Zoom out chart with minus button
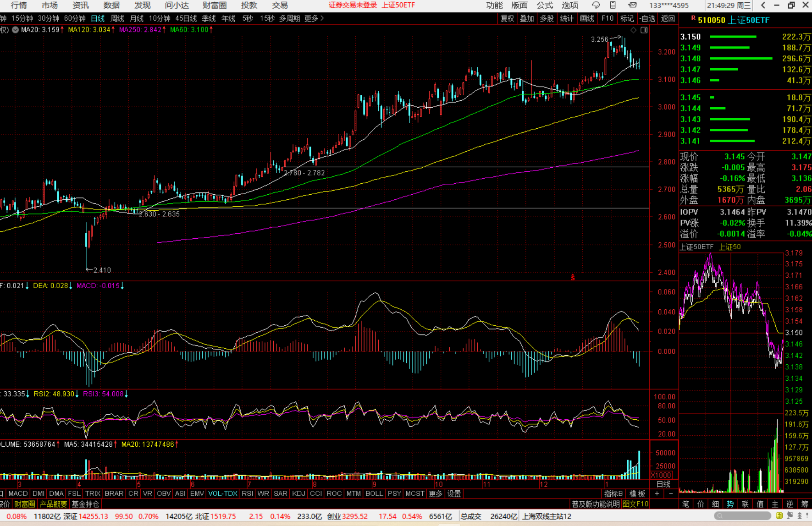The height and width of the screenshot is (526, 812). pos(671,493)
